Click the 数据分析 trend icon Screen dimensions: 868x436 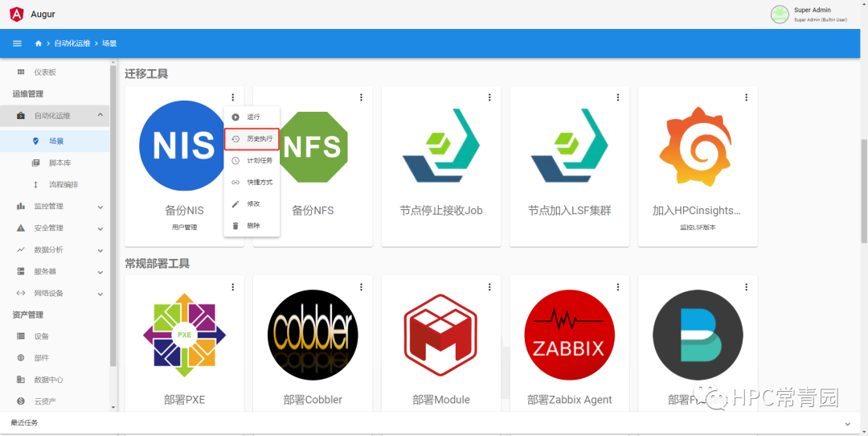pyautogui.click(x=21, y=249)
